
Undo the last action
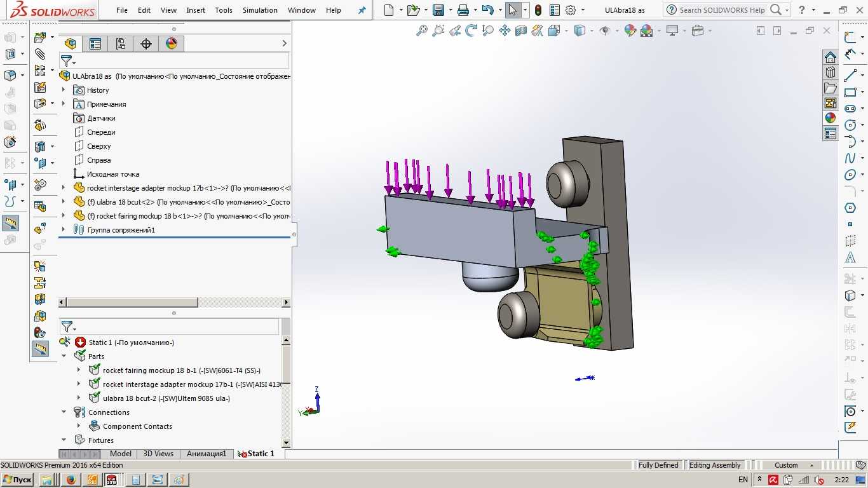[x=487, y=10]
